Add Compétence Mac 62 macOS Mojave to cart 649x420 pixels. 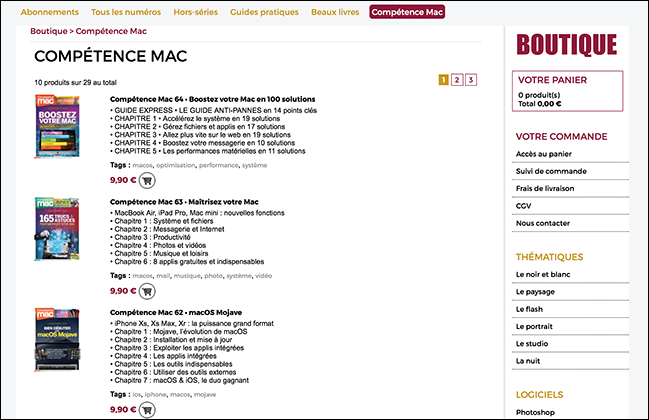[x=147, y=410]
